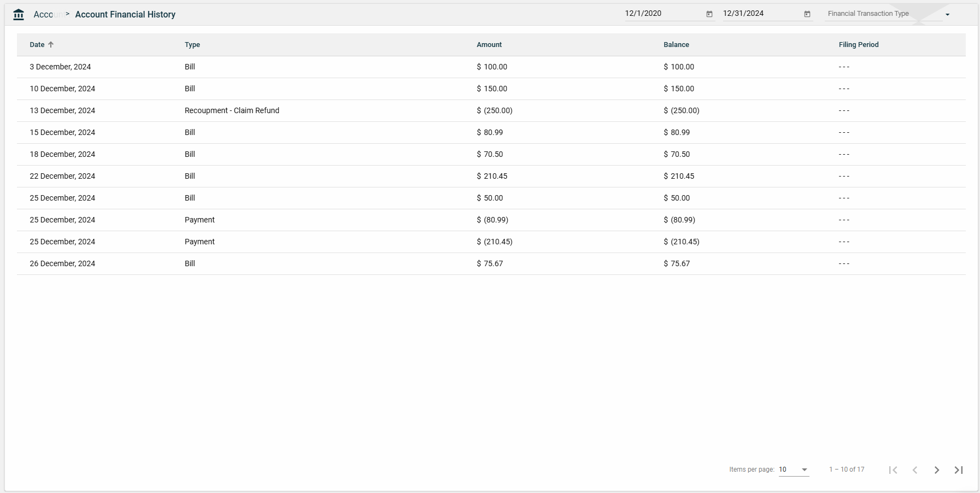The image size is (980, 493).
Task: Jump to the last page
Action: (x=959, y=470)
